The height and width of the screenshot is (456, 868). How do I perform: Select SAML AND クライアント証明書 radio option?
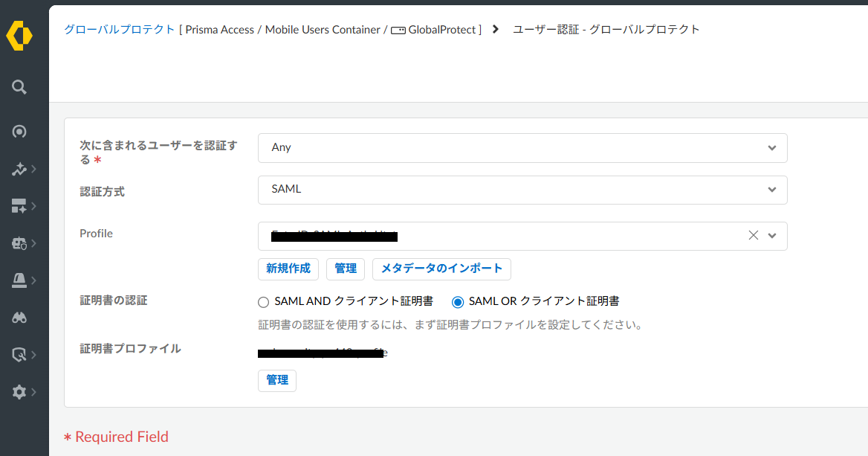pyautogui.click(x=263, y=302)
